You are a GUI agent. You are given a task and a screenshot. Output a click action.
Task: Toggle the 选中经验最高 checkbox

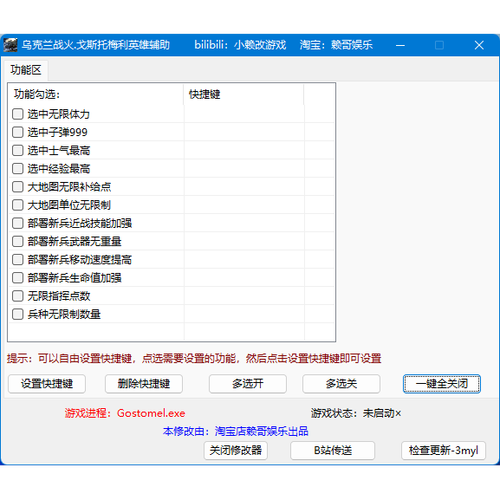click(18, 169)
